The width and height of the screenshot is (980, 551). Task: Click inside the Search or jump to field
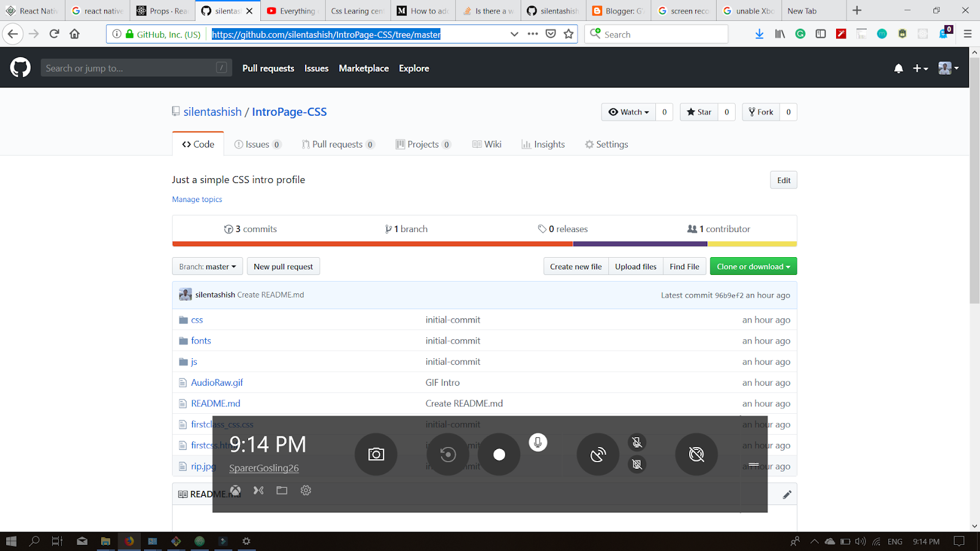point(136,67)
